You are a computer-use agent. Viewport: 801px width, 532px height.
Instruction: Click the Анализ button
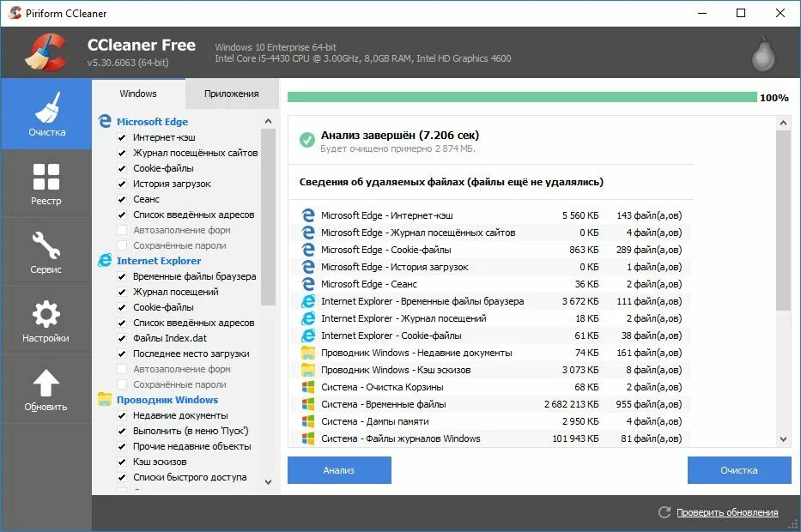[339, 470]
